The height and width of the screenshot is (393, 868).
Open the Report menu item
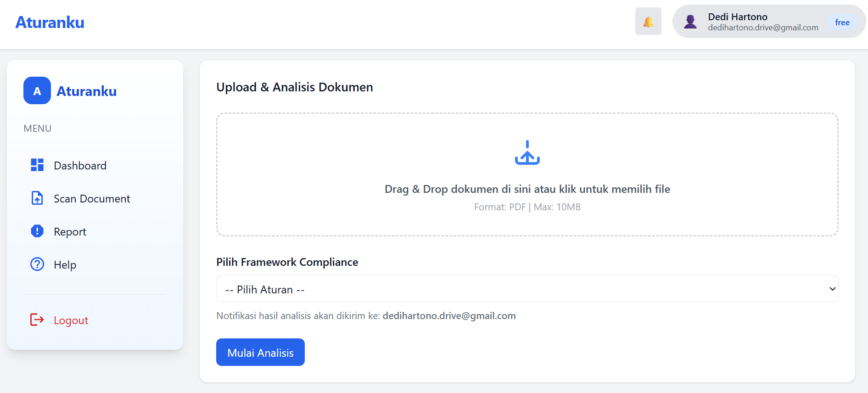(x=95, y=231)
